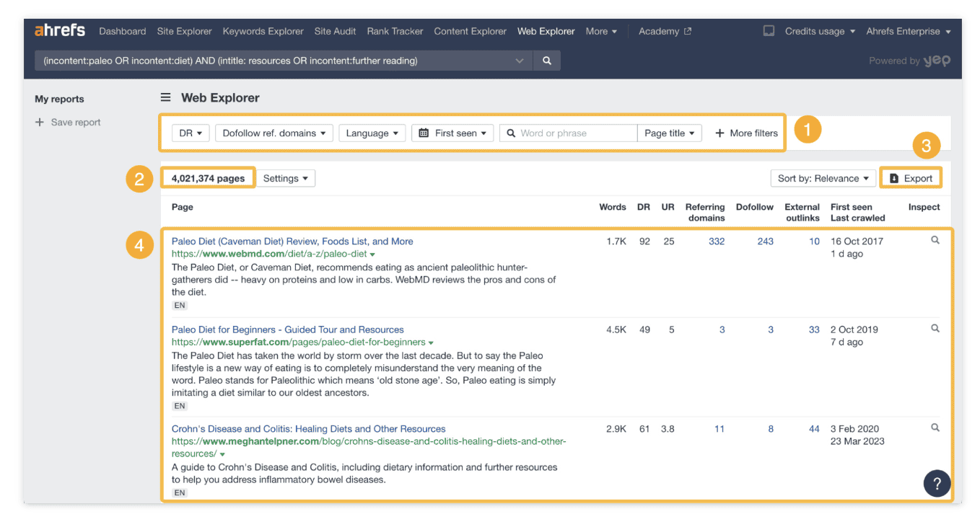Expand the Credits usage menu
Viewport: 980px width, 522px height.
(820, 31)
